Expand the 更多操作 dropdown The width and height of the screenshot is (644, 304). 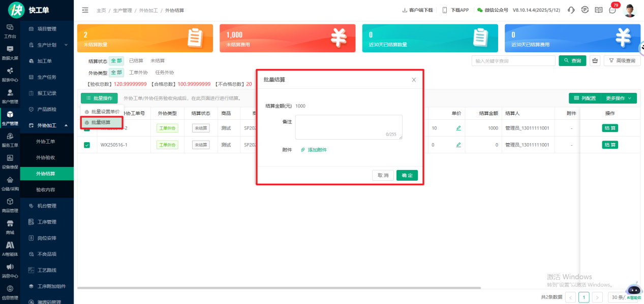619,98
